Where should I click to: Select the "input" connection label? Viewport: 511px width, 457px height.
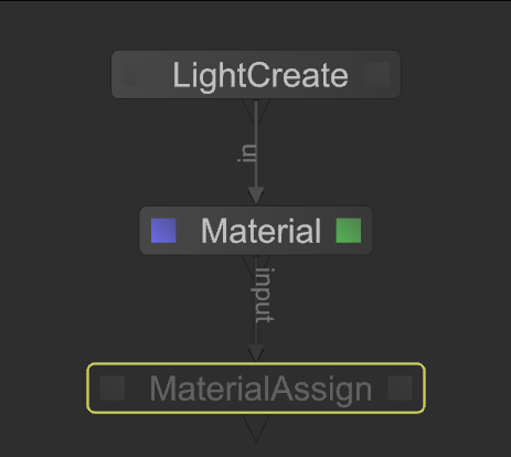point(265,295)
